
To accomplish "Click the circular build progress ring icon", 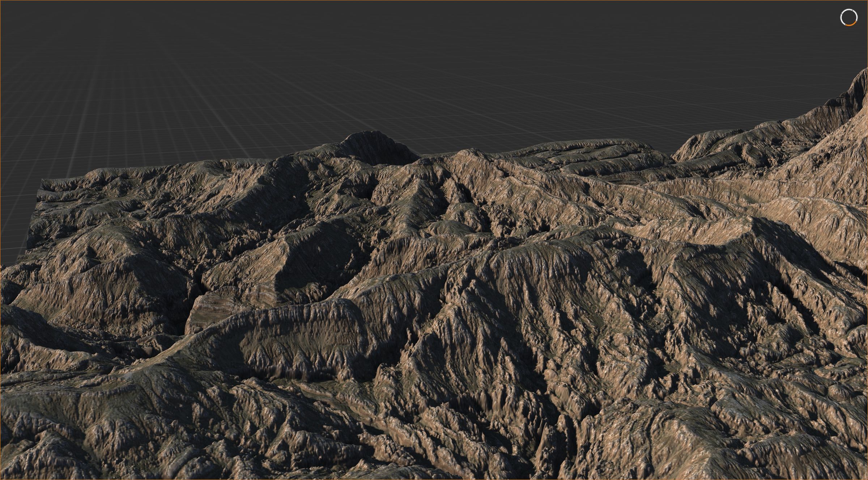I will pyautogui.click(x=848, y=18).
